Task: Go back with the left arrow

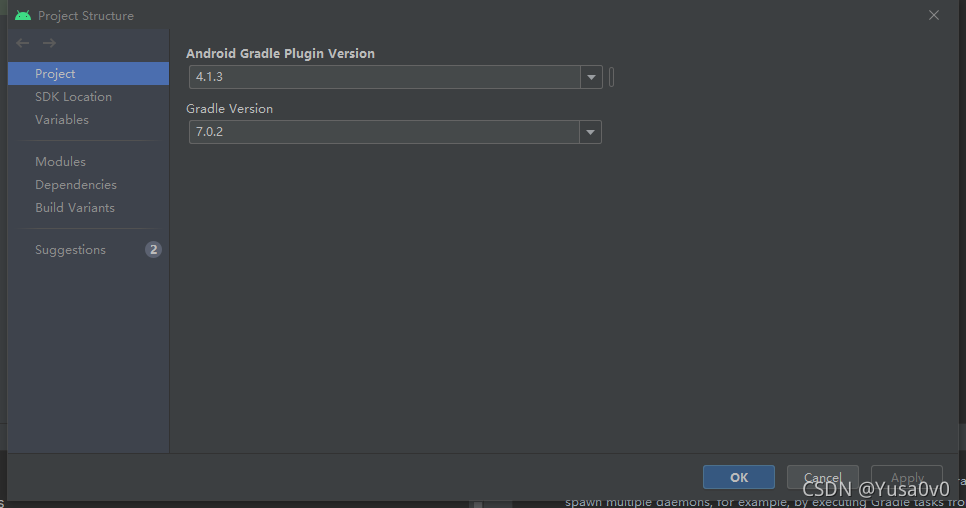Action: coord(23,43)
